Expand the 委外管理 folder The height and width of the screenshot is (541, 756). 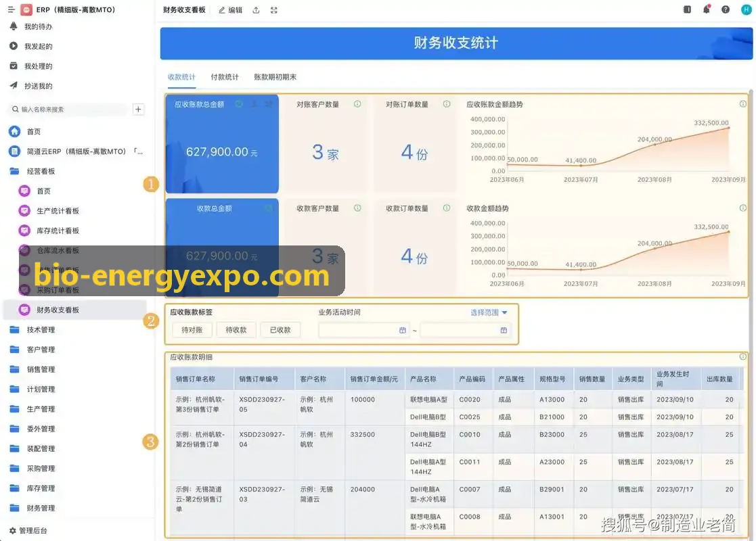[32, 428]
